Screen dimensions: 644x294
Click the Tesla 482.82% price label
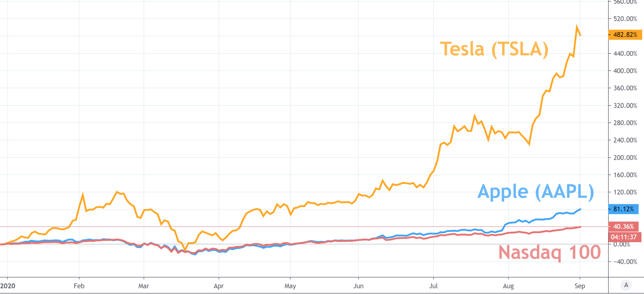pyautogui.click(x=625, y=35)
